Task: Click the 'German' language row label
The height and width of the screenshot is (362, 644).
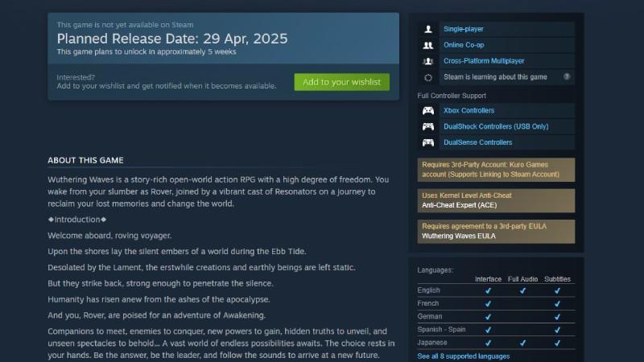Action: point(430,316)
